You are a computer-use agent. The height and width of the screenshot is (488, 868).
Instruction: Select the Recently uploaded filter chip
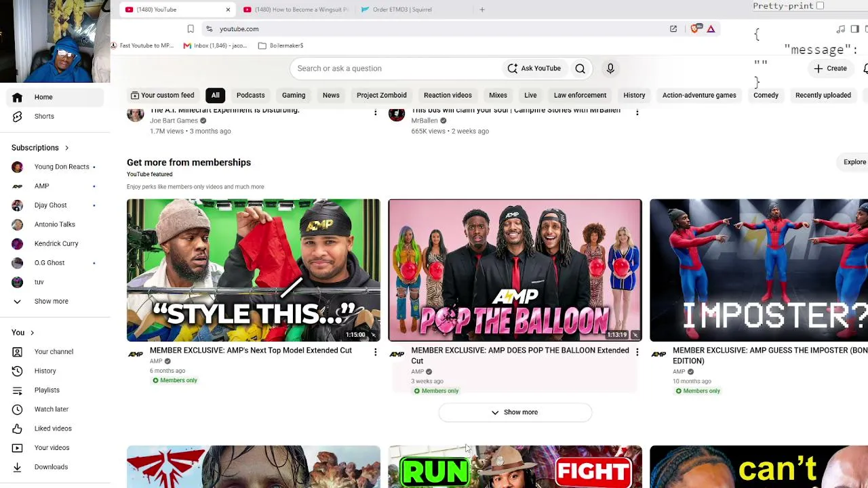coord(823,96)
